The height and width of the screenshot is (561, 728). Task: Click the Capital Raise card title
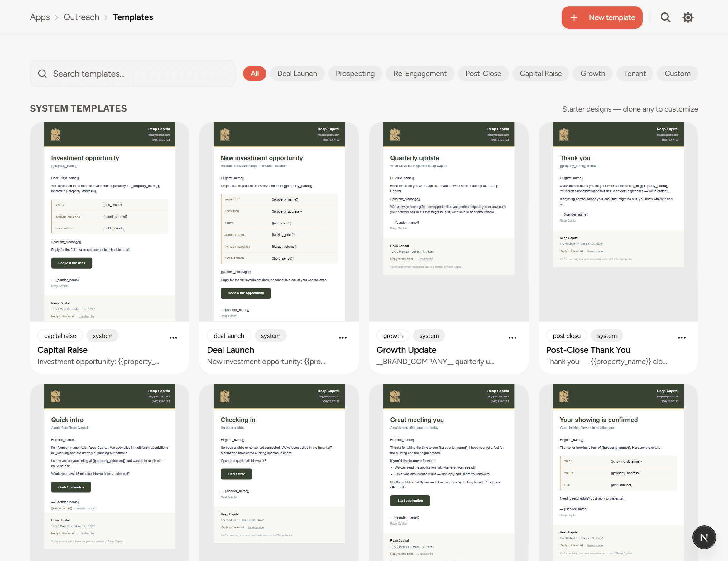click(x=62, y=350)
